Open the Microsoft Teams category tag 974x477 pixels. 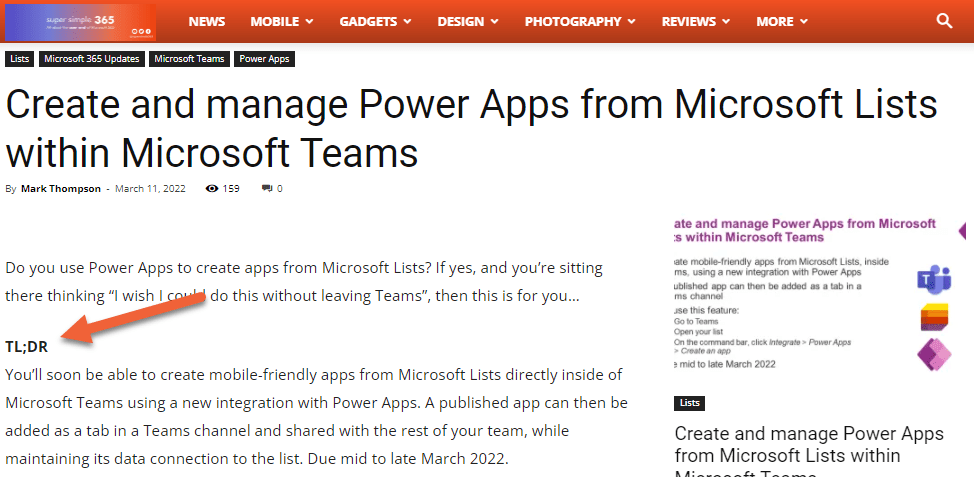click(189, 59)
